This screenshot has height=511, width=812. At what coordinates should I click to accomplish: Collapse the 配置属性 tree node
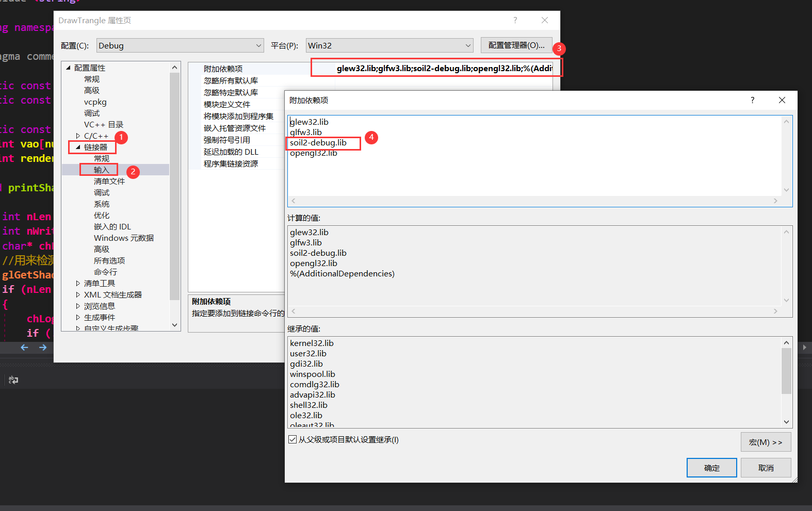[x=68, y=68]
